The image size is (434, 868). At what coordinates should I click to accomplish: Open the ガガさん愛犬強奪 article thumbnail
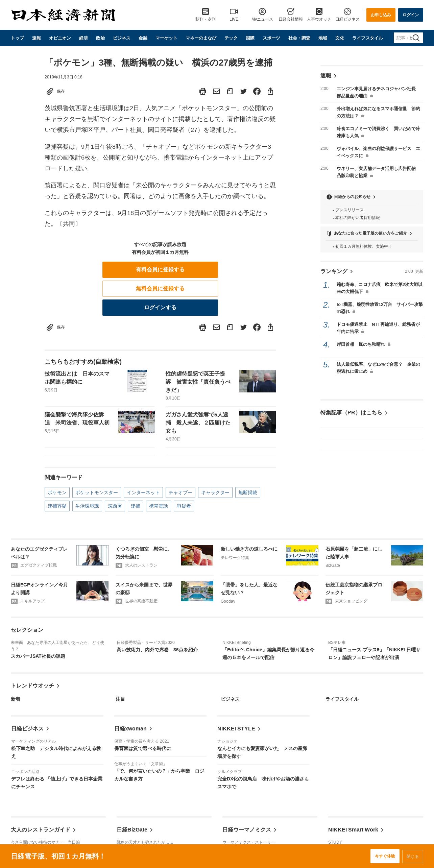coord(258,422)
